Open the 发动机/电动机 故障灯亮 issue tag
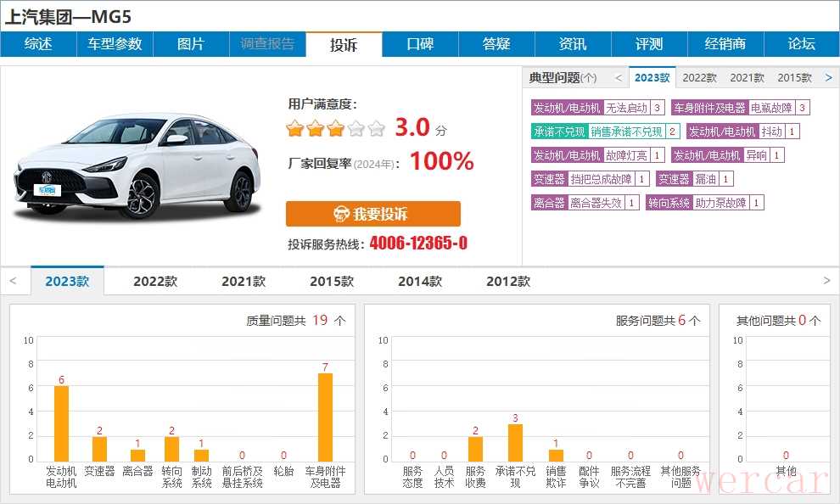This screenshot has width=840, height=504. click(598, 155)
